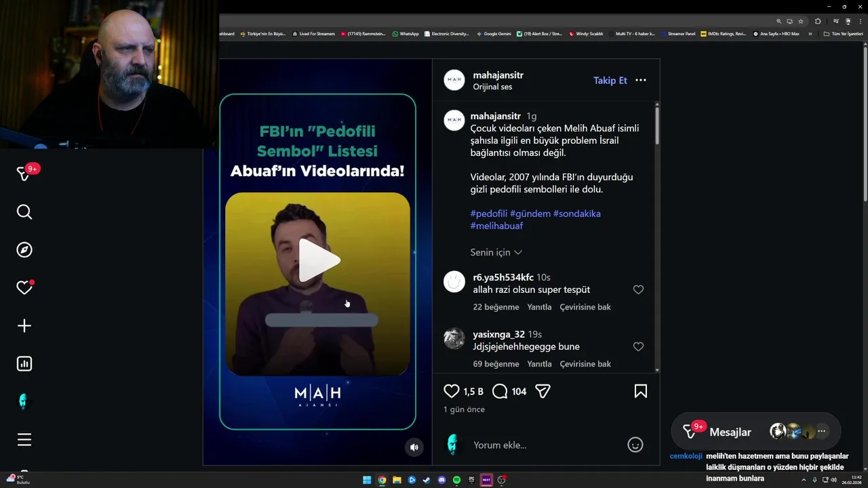Open the Livad For Streamers bookmark
This screenshot has height=488, width=868.
[313, 34]
